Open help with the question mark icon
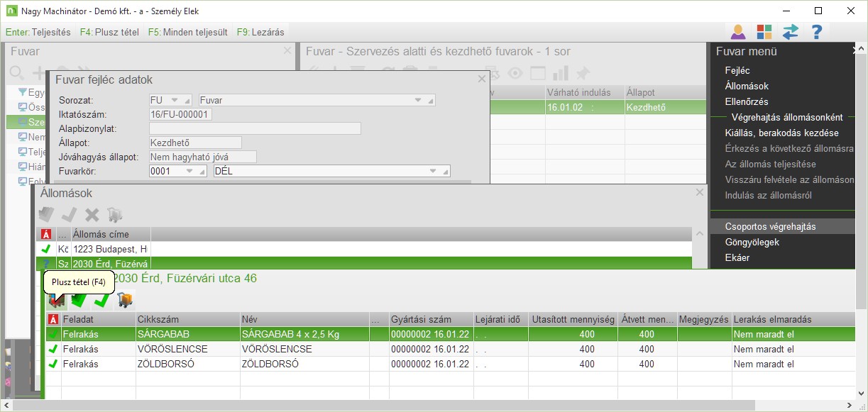The width and height of the screenshot is (868, 412). pyautogui.click(x=817, y=32)
